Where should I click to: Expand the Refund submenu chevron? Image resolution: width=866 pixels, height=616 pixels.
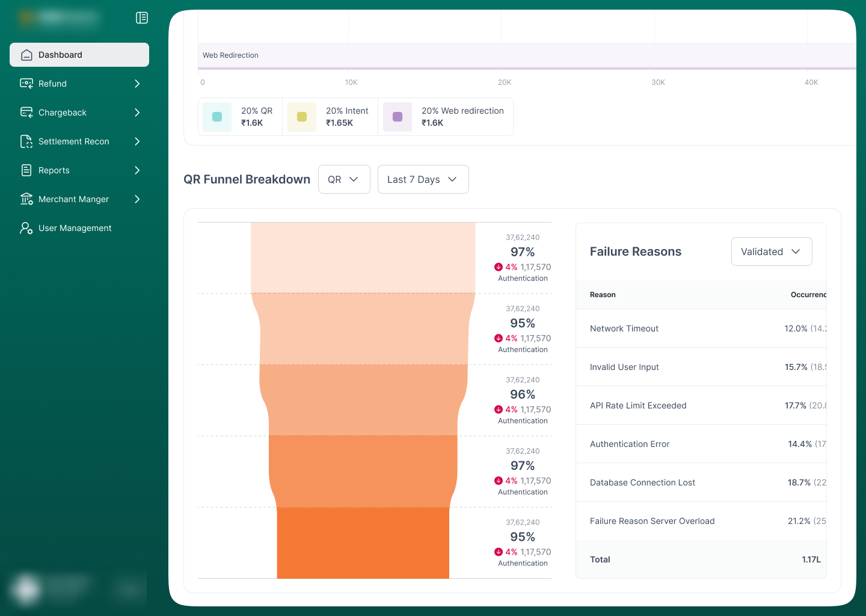click(137, 84)
